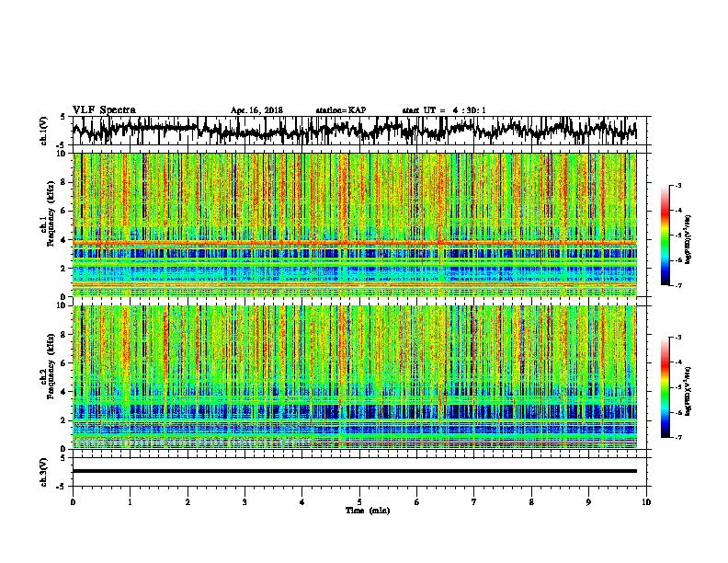
Task: Click the time axis tick label "2"
Action: click(x=188, y=502)
